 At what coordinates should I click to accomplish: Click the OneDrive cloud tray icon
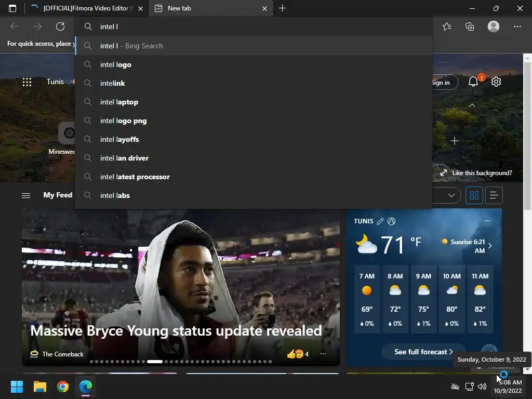(455, 387)
